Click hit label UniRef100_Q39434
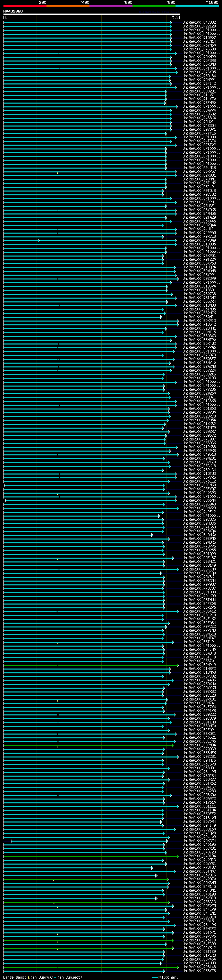This screenshot has width=222, height=980. pyautogui.click(x=199, y=470)
